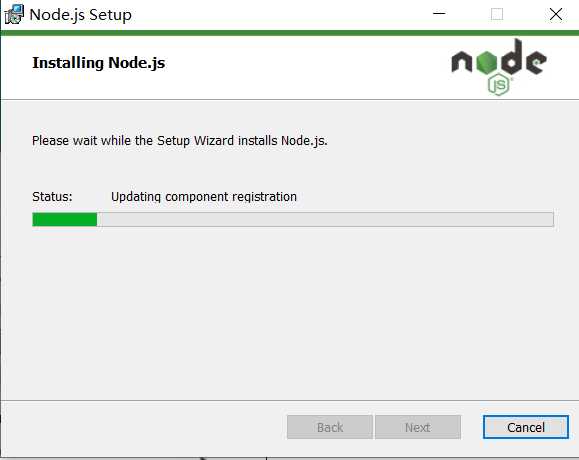579x460 pixels.
Task: Click the letter n in the node logo
Action: (x=462, y=61)
